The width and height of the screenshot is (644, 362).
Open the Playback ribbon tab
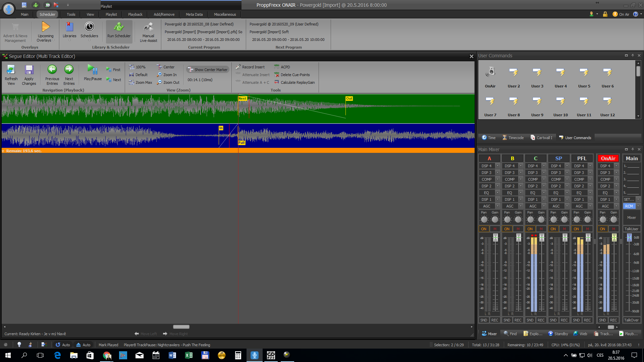tap(135, 14)
